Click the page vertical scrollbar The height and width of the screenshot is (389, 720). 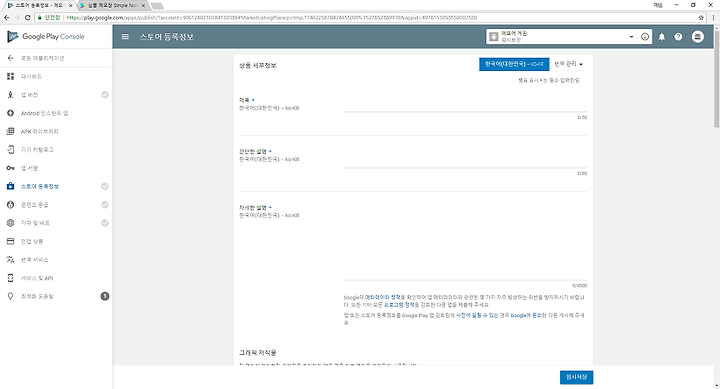716,78
